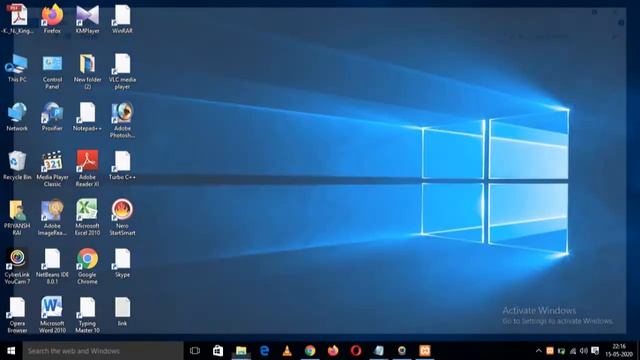640x360 pixels.
Task: Open Microsoft Store from the taskbar
Action: (x=218, y=351)
